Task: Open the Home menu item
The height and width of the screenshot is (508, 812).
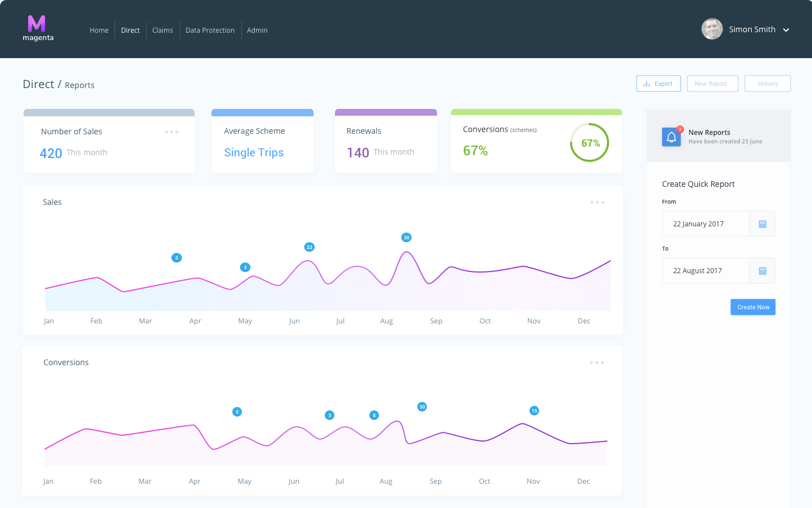Action: click(99, 30)
